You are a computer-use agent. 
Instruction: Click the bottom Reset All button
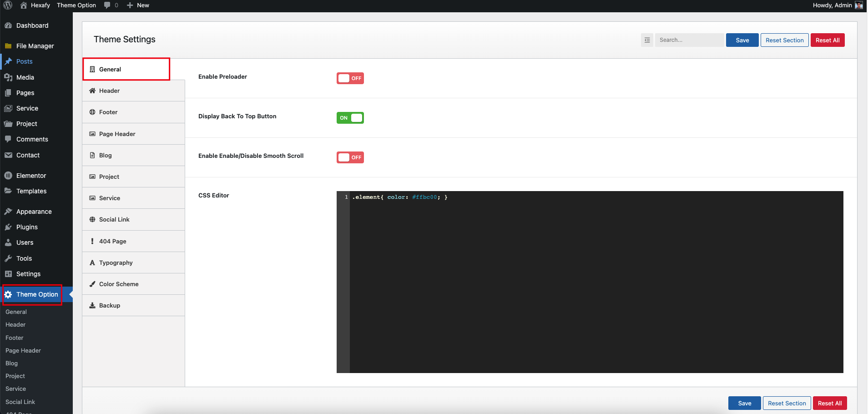pos(830,403)
